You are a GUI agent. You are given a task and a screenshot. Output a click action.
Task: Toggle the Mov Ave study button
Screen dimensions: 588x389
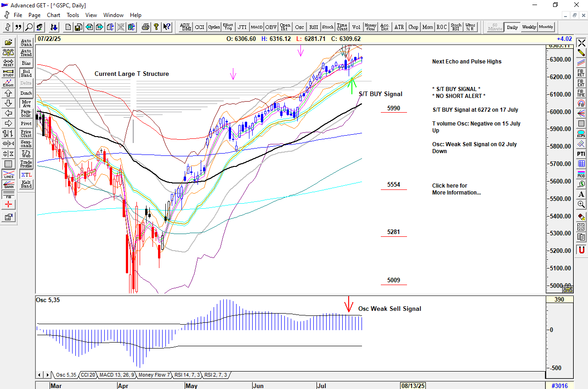[x=26, y=103]
